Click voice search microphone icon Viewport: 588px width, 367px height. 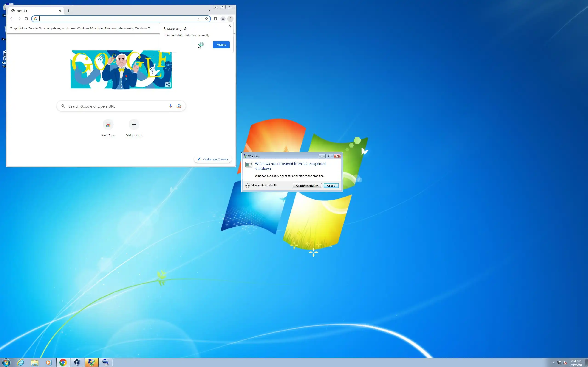coord(170,106)
